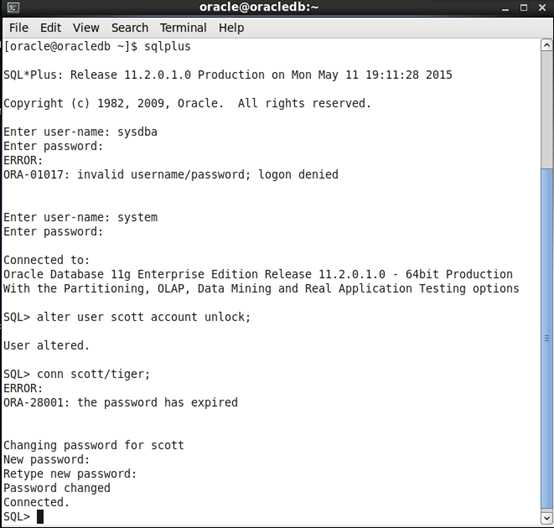Open the Help menu
Image resolution: width=554 pixels, height=528 pixels.
tap(231, 28)
